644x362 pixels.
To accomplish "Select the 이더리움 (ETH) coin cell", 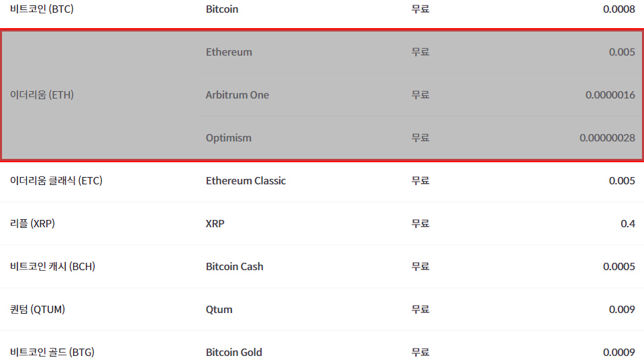I will pyautogui.click(x=42, y=95).
